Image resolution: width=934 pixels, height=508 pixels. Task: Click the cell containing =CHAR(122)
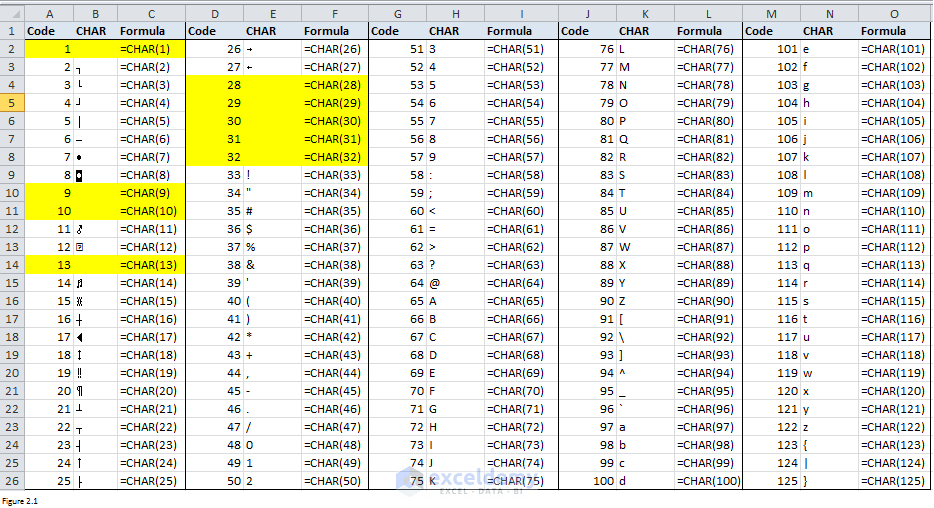coord(894,427)
